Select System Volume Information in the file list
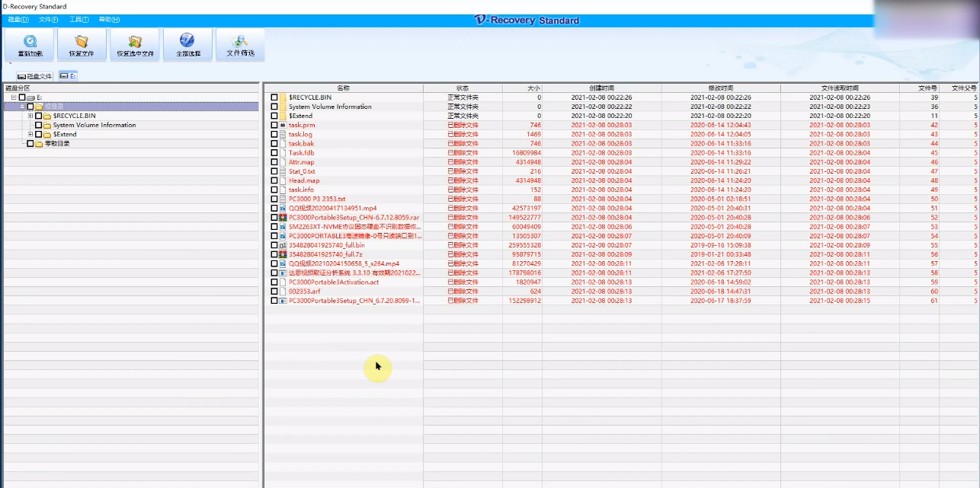980x488 pixels. pos(330,107)
